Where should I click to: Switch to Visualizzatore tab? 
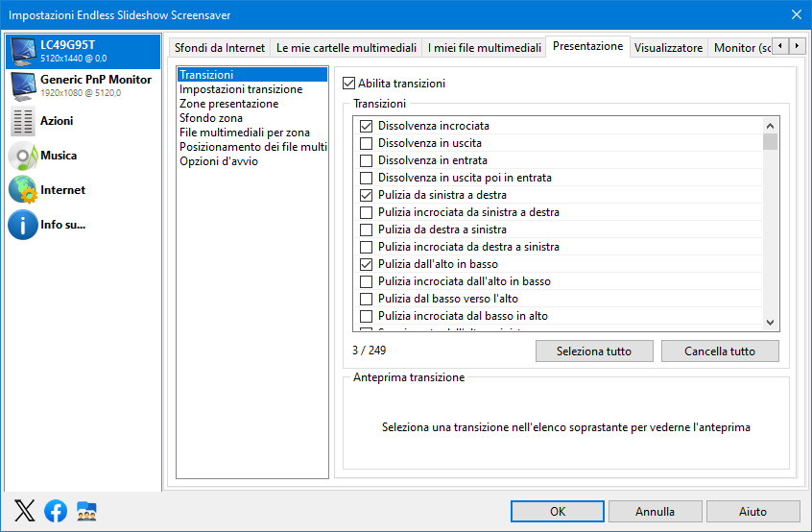click(x=669, y=48)
